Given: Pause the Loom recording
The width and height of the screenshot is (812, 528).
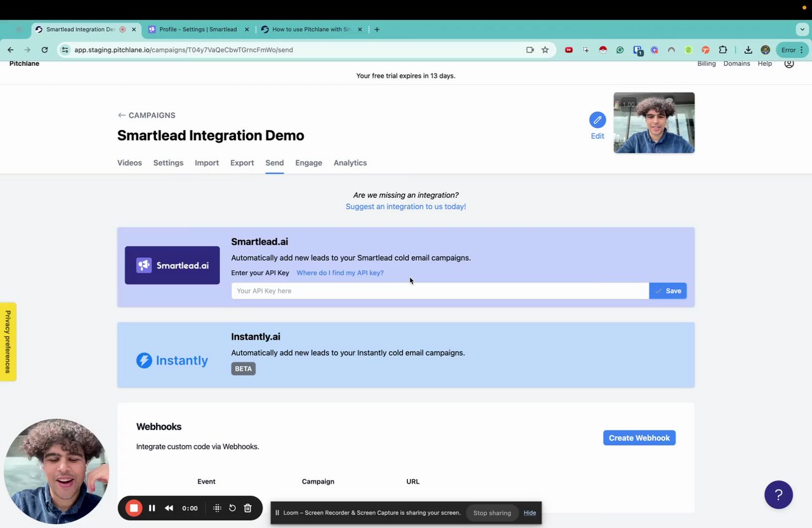Looking at the screenshot, I should [x=152, y=508].
